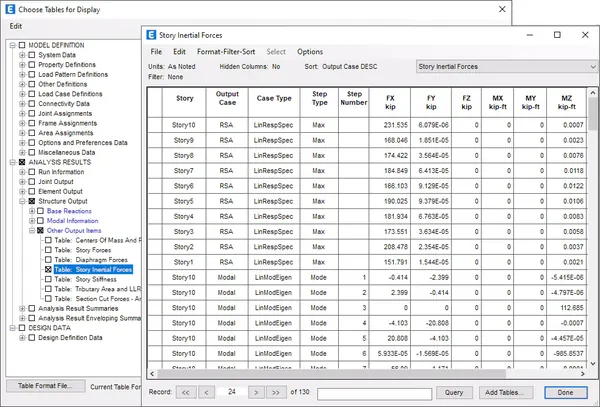Click the Case Type column header

click(x=274, y=102)
